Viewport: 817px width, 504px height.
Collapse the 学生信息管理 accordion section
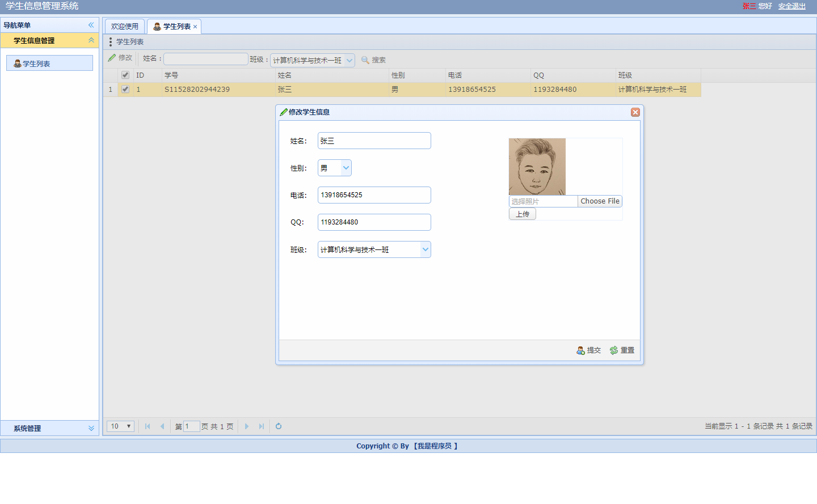91,40
